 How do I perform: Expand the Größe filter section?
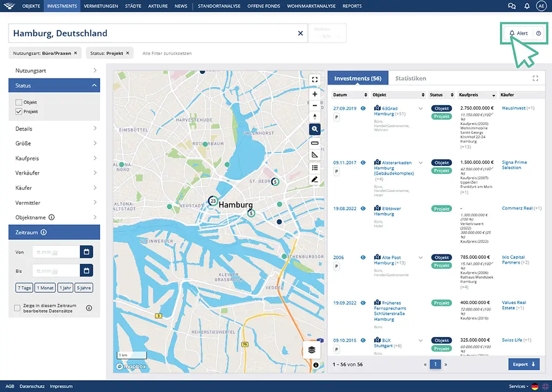point(54,143)
